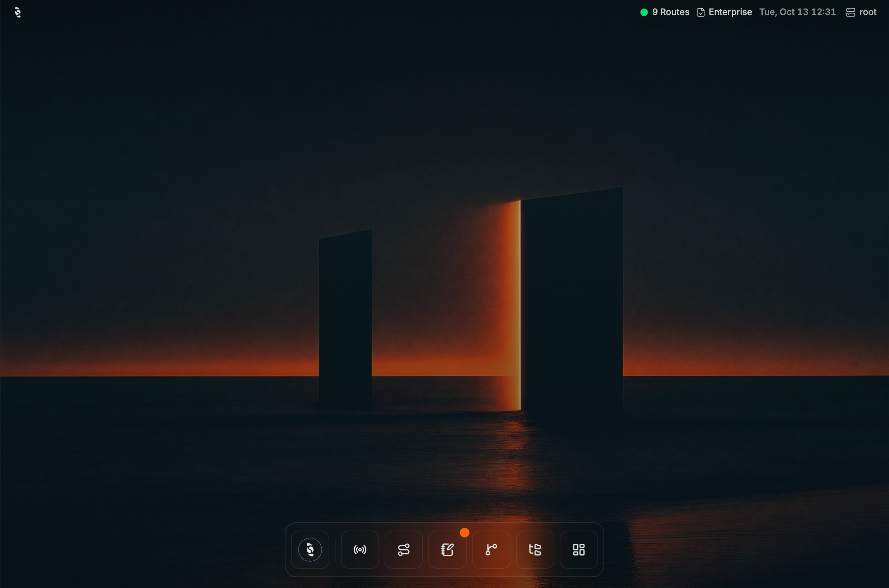Open the routes flow icon in the dock
Image resolution: width=889 pixels, height=588 pixels.
click(403, 550)
